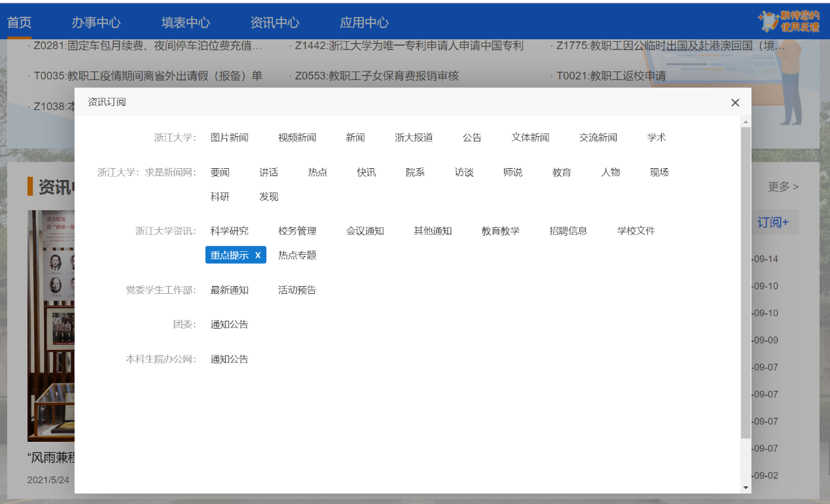This screenshot has width=830, height=504.
Task: Toggle 公告 under 浙江大学
Action: pyautogui.click(x=472, y=137)
